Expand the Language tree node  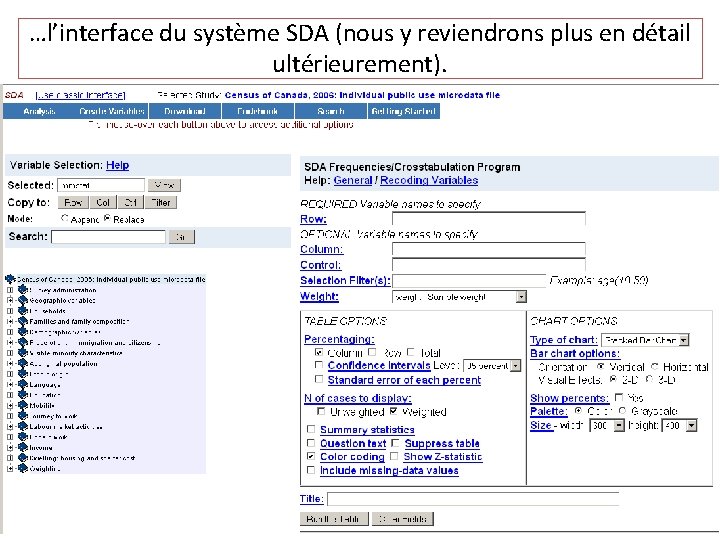click(x=10, y=384)
